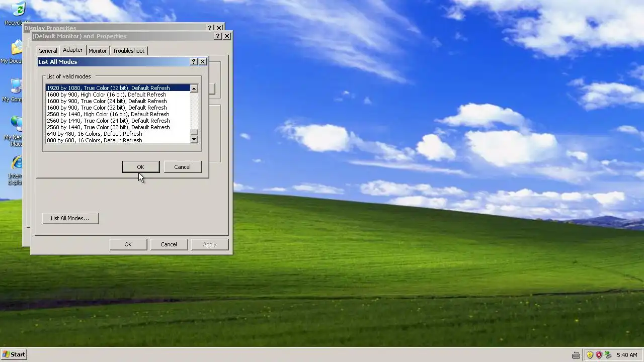Click the help button of Default Monitor Properties
The image size is (644, 362).
[x=218, y=36]
